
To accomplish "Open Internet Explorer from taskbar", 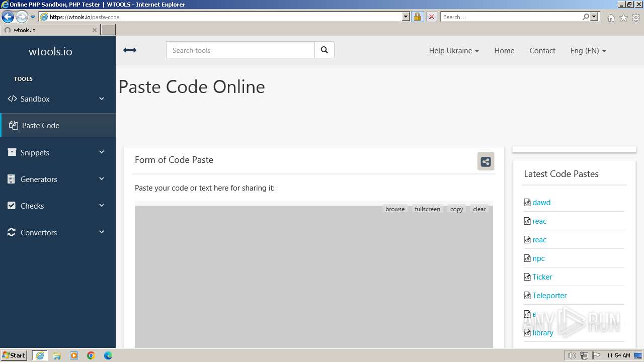I will tap(40, 355).
